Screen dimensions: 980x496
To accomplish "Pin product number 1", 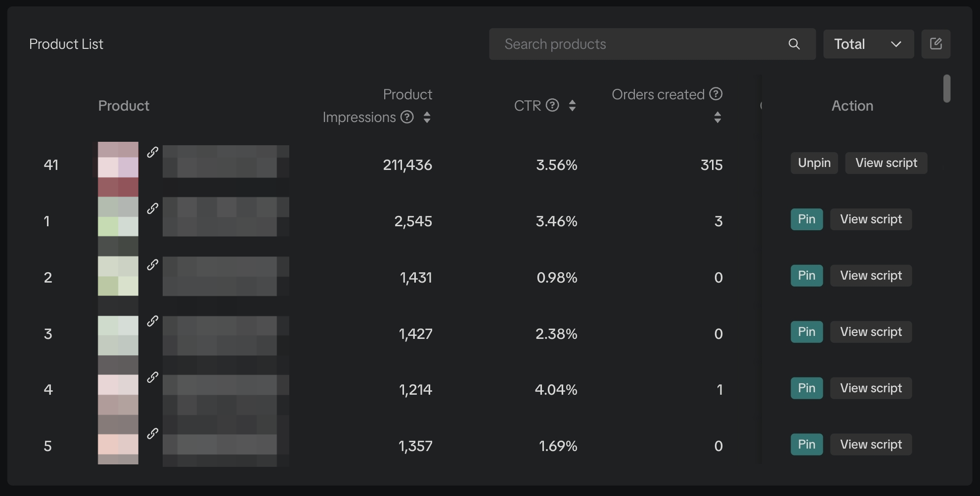I will [806, 219].
